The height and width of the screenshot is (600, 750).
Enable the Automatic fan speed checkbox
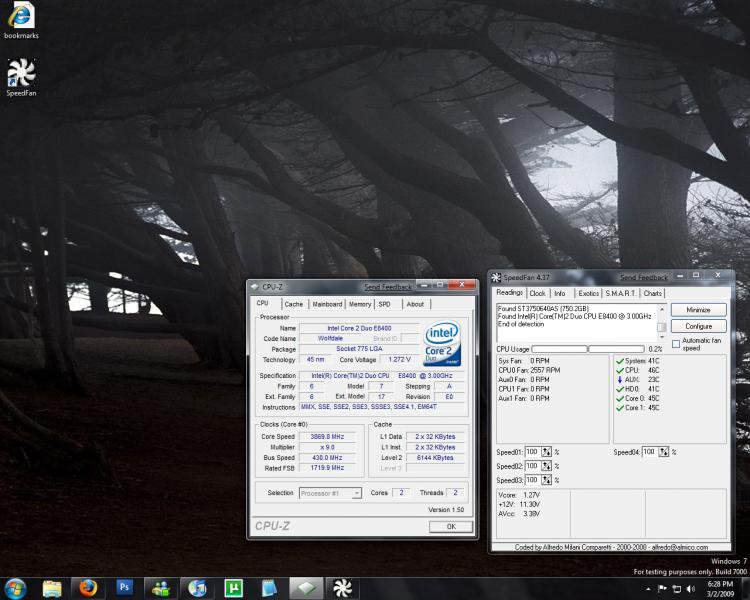coord(676,344)
